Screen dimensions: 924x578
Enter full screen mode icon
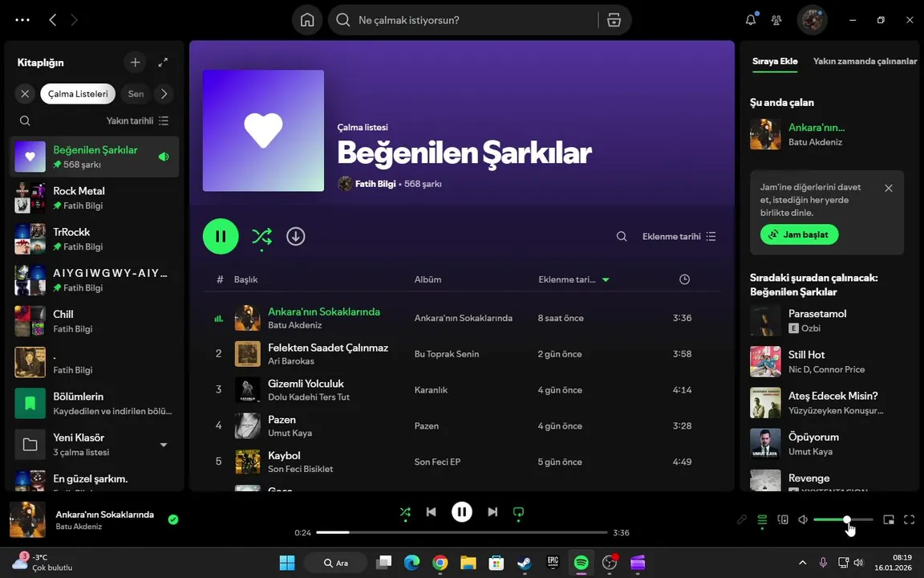point(910,519)
